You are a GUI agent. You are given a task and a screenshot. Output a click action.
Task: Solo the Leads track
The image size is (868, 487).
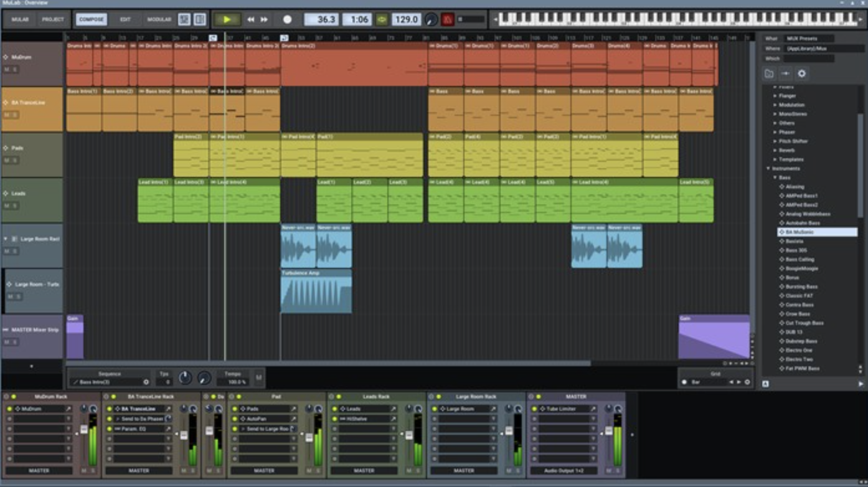pyautogui.click(x=16, y=206)
